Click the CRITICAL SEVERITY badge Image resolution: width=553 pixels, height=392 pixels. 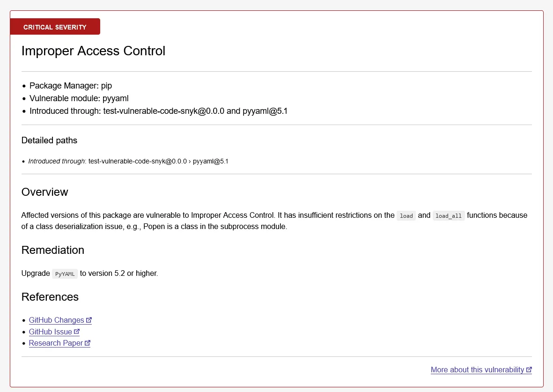[55, 27]
